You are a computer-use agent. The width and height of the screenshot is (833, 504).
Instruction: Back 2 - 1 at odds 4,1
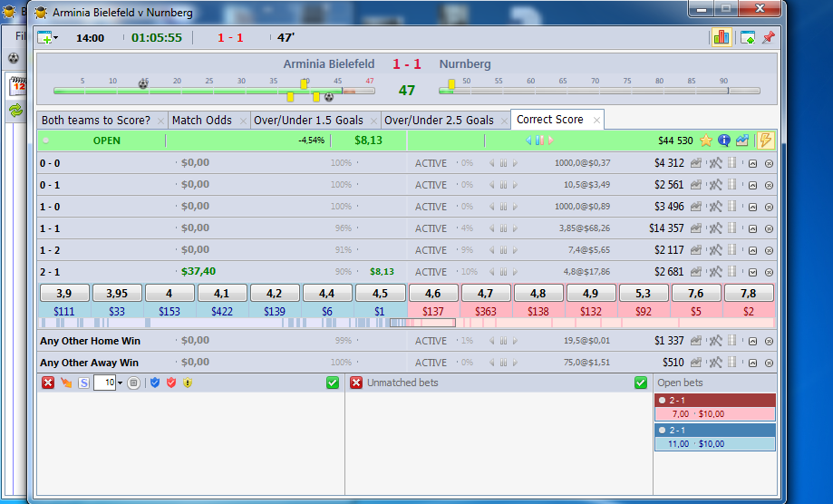click(221, 293)
